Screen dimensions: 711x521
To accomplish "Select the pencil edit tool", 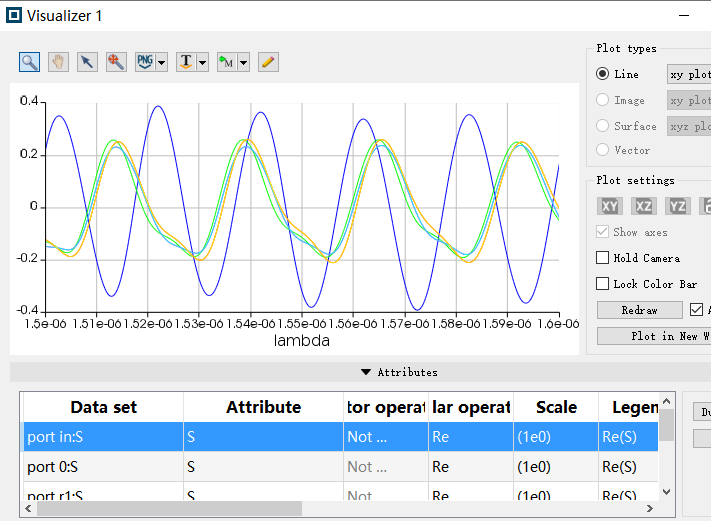I will coord(267,62).
